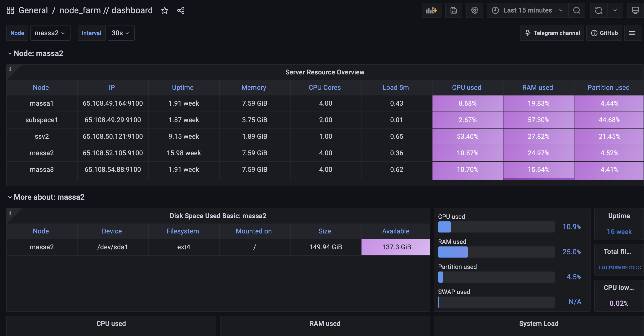Cycle view mode monitor icon
The width and height of the screenshot is (644, 336).
coord(635,10)
